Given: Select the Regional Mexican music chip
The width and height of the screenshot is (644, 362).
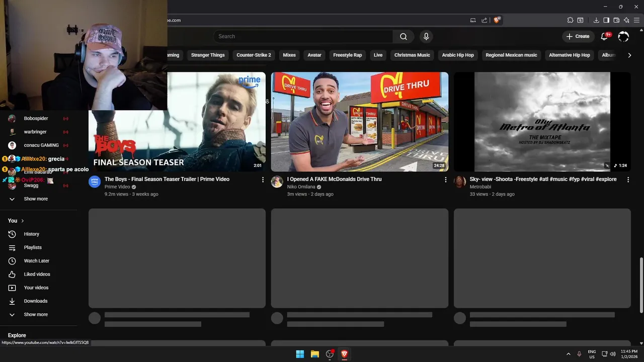Looking at the screenshot, I should pyautogui.click(x=511, y=55).
